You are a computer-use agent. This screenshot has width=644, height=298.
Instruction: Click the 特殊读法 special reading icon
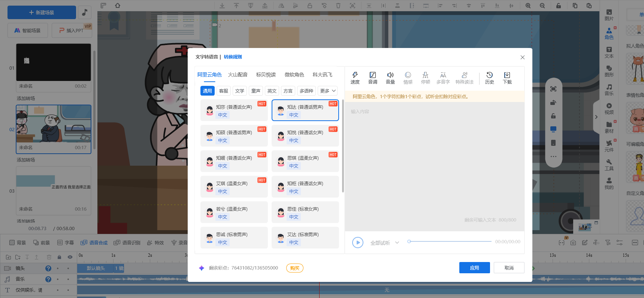click(x=465, y=78)
